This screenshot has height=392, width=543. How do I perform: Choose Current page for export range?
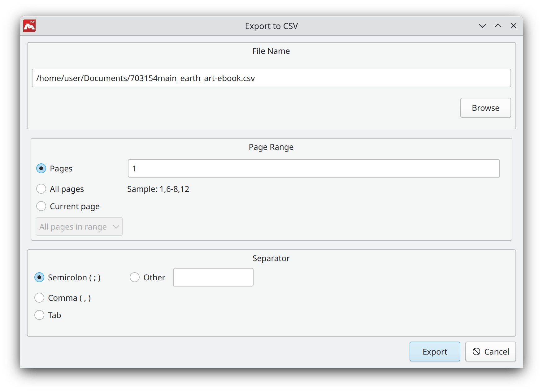pyautogui.click(x=41, y=206)
